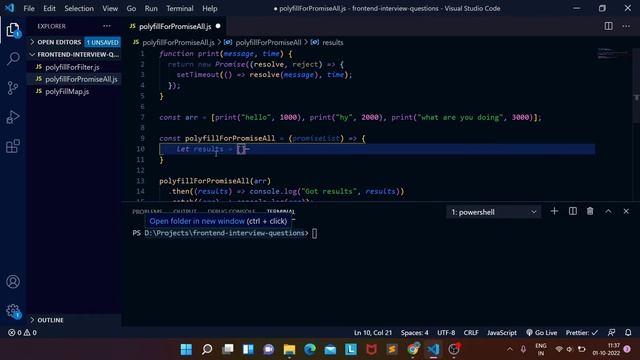The height and width of the screenshot is (360, 640).
Task: Close unsaved polyfillForPromiseAll.js tab dot
Action: coord(218,26)
